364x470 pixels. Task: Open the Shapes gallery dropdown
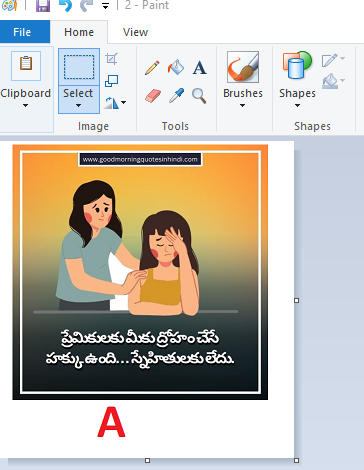[x=297, y=80]
